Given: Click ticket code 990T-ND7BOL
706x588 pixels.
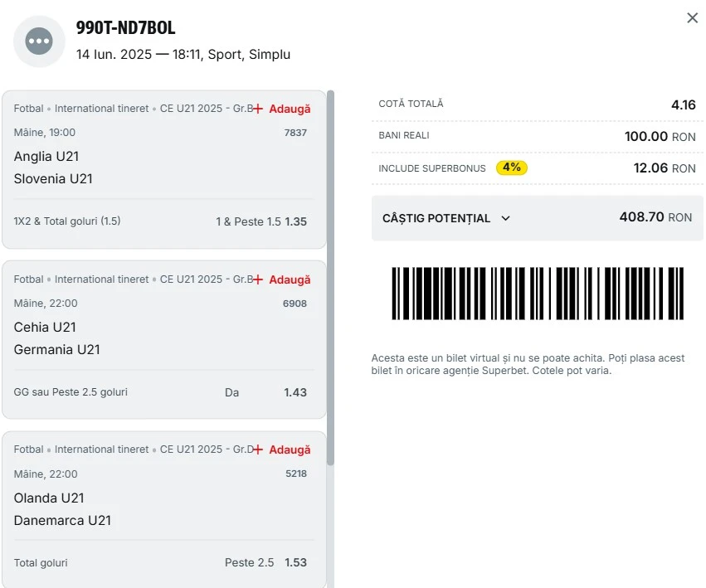Looking at the screenshot, I should [x=125, y=28].
